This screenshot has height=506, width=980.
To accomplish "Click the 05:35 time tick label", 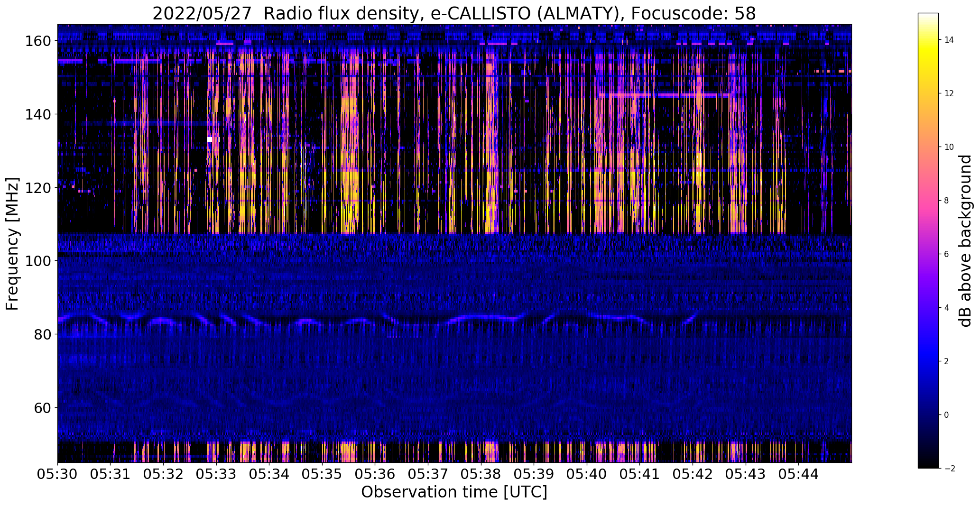I will click(x=322, y=474).
